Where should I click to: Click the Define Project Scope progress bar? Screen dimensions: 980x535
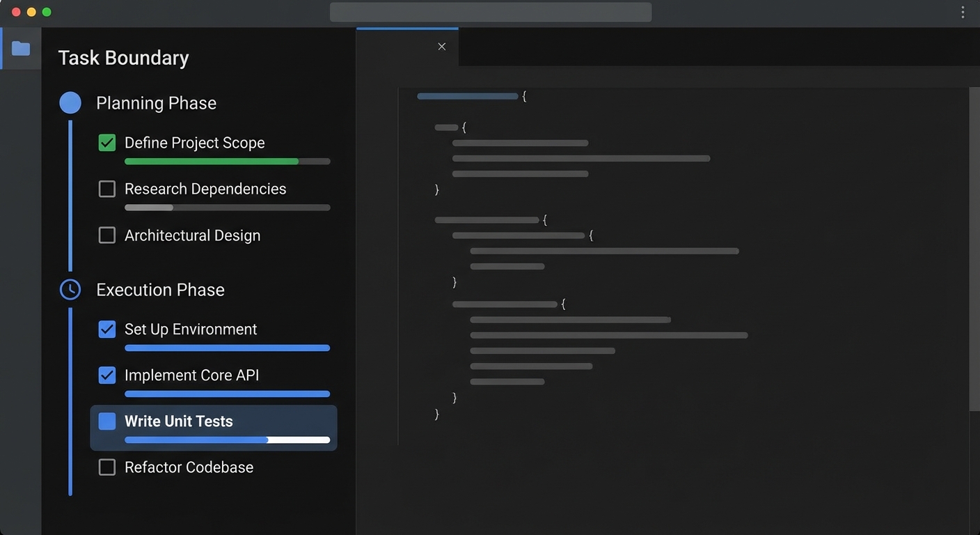[227, 162]
